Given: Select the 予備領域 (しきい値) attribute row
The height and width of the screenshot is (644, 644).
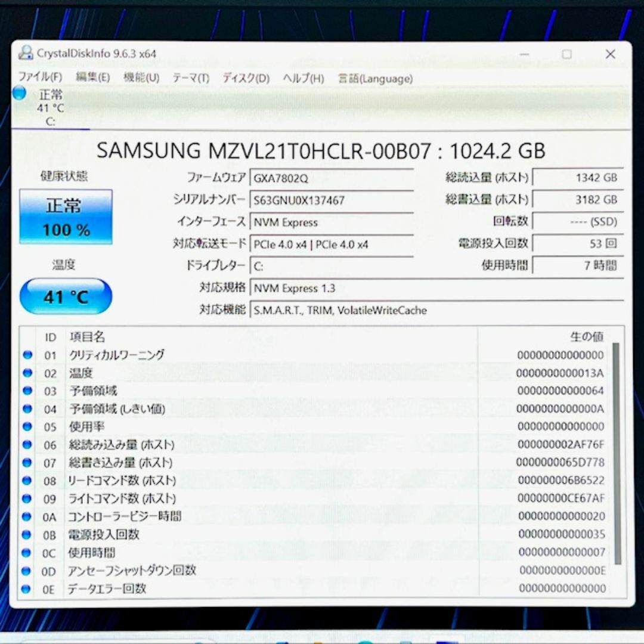Looking at the screenshot, I should (315, 408).
